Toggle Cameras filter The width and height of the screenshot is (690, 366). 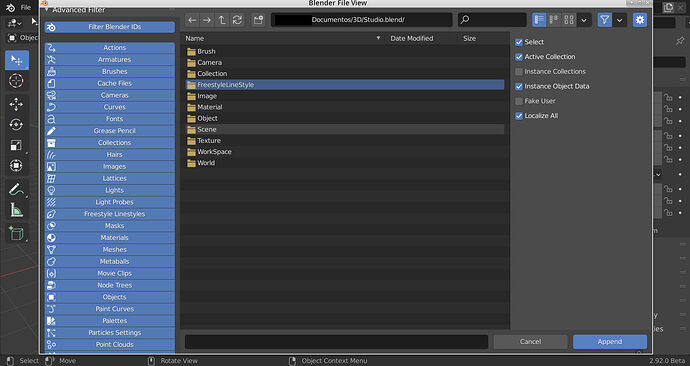[110, 95]
